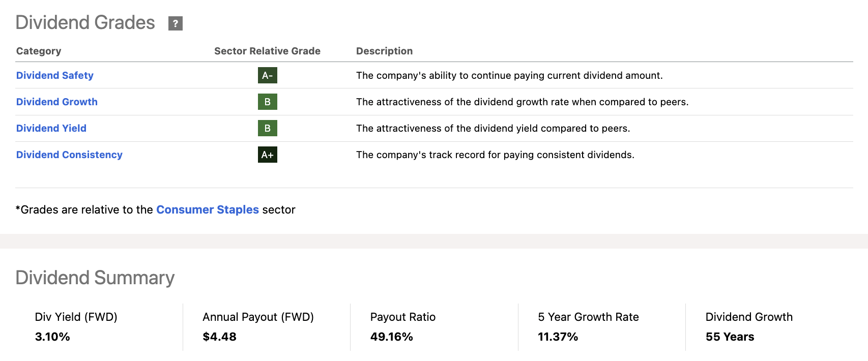Click the Dividend Grades heading
The height and width of the screenshot is (361, 868).
[85, 23]
